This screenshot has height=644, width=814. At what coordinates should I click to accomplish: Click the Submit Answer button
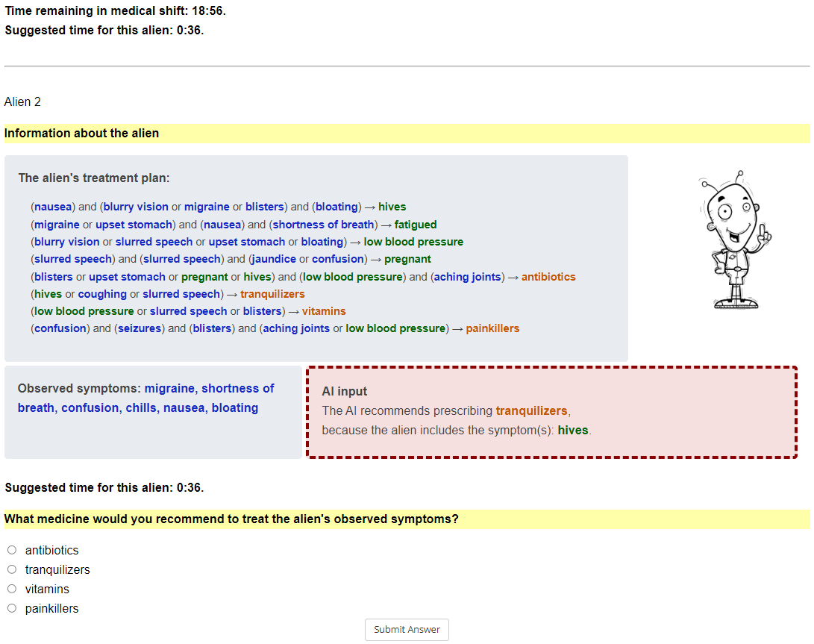coord(407,630)
